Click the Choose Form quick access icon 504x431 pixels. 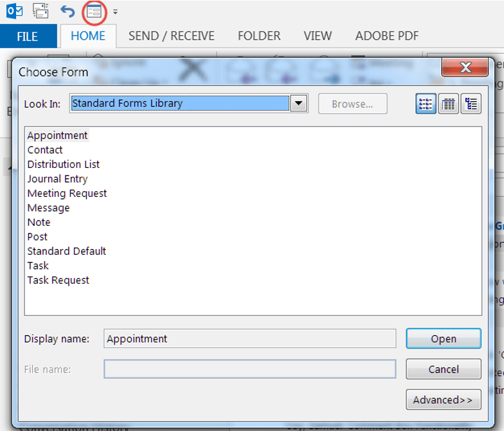pos(94,12)
